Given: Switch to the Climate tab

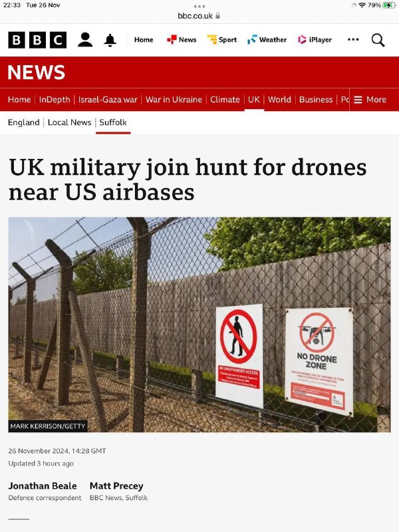Looking at the screenshot, I should click(x=225, y=99).
